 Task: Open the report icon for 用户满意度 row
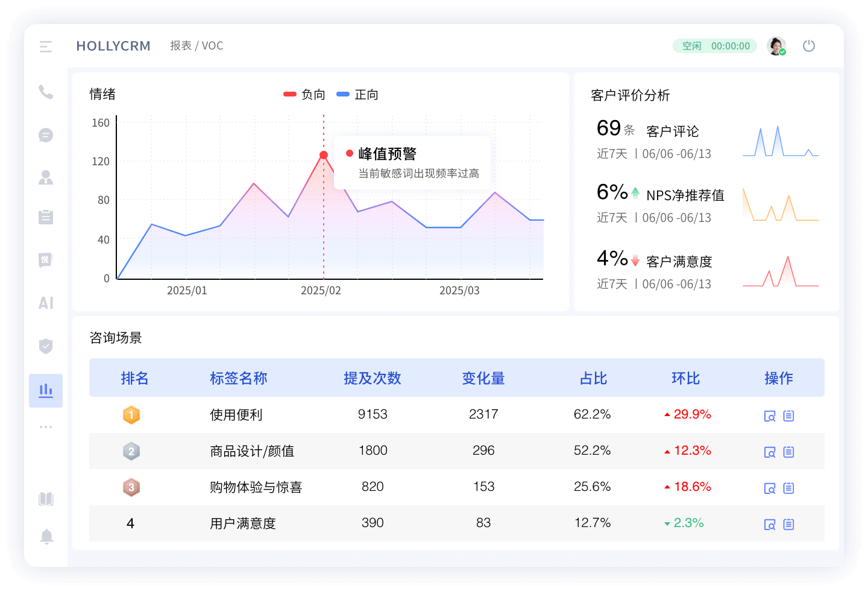(x=789, y=524)
